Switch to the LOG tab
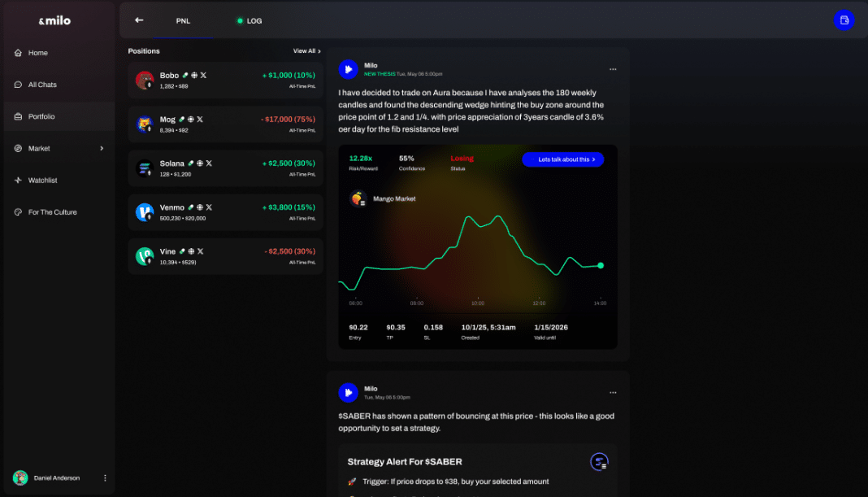This screenshot has height=497, width=868. click(x=250, y=21)
